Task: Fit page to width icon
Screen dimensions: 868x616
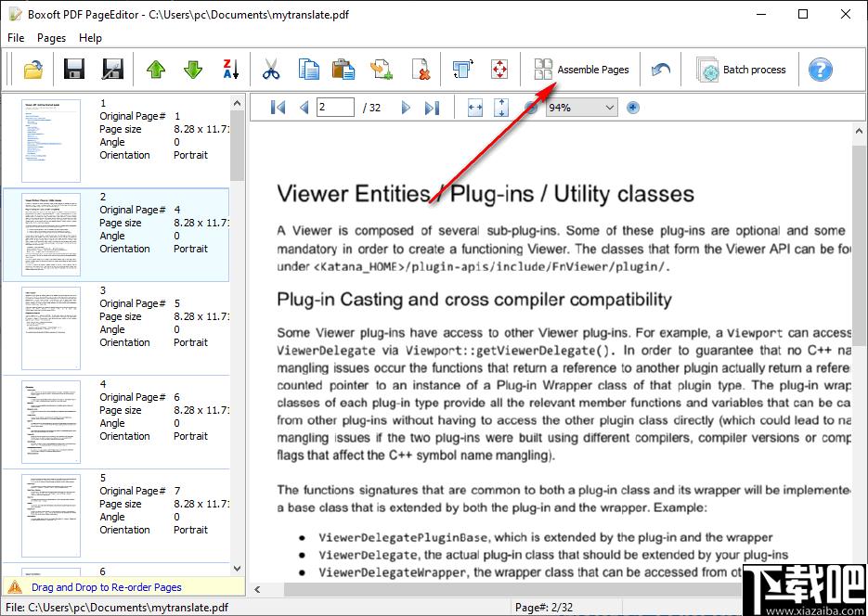Action: coord(475,108)
